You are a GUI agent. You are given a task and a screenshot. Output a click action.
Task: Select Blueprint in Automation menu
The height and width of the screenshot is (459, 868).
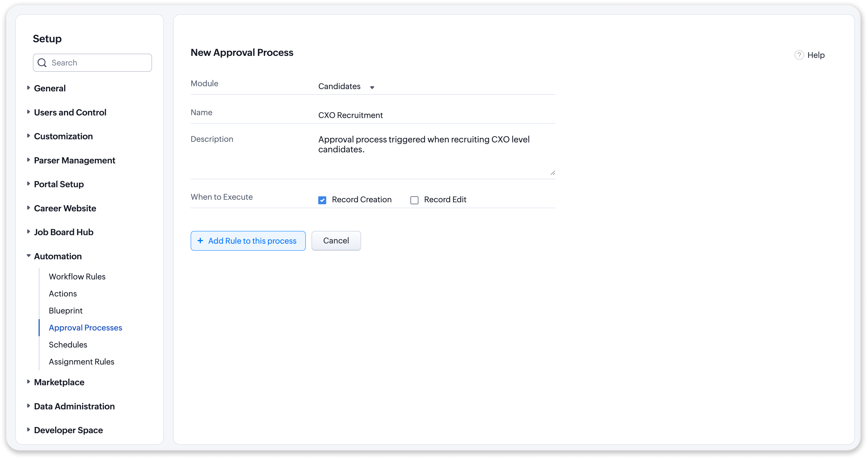point(65,310)
